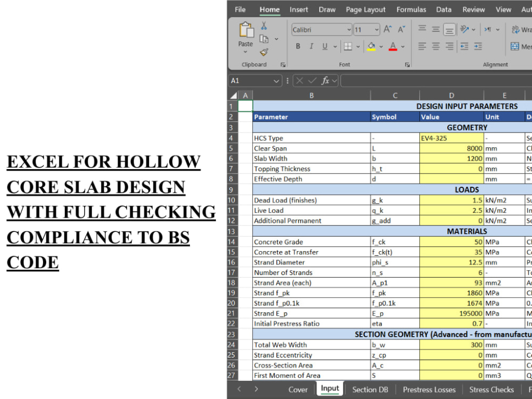Click the text Orientation icon
This screenshot has width=532, height=399.
[x=464, y=29]
